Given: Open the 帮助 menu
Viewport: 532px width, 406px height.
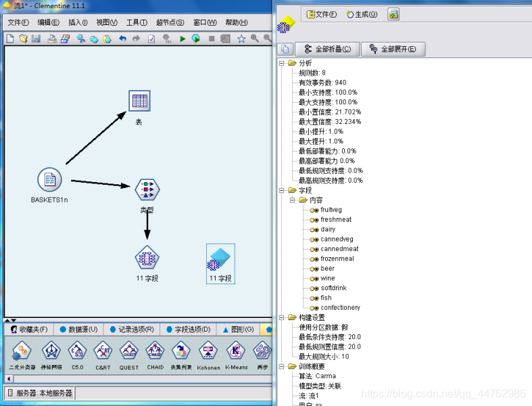Looking at the screenshot, I should tap(237, 22).
